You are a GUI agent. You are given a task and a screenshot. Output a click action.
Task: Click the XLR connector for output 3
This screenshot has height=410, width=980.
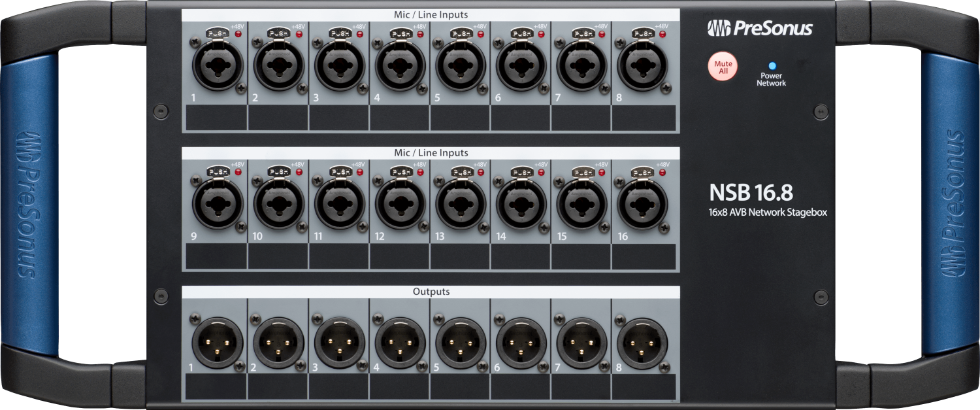(340, 343)
